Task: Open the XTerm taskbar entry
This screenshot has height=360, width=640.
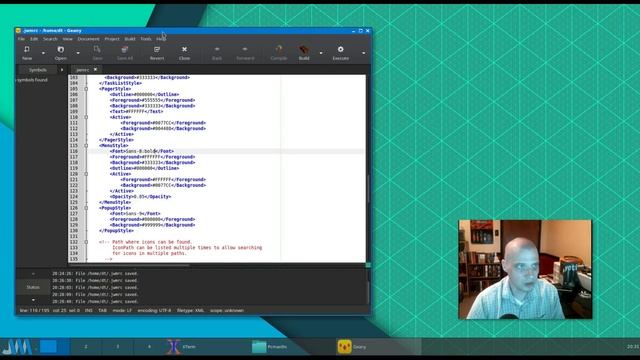Action: click(x=208, y=347)
